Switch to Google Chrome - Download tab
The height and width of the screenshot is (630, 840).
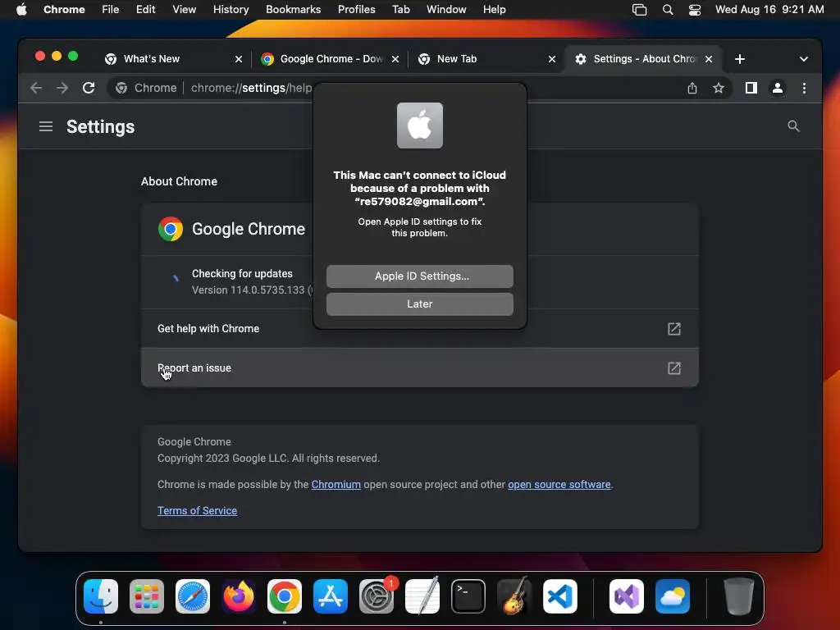[329, 59]
